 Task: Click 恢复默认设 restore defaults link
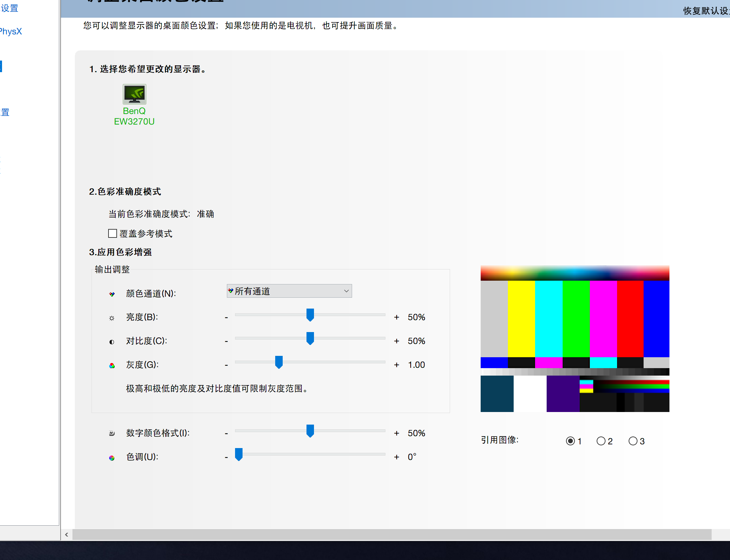[707, 11]
